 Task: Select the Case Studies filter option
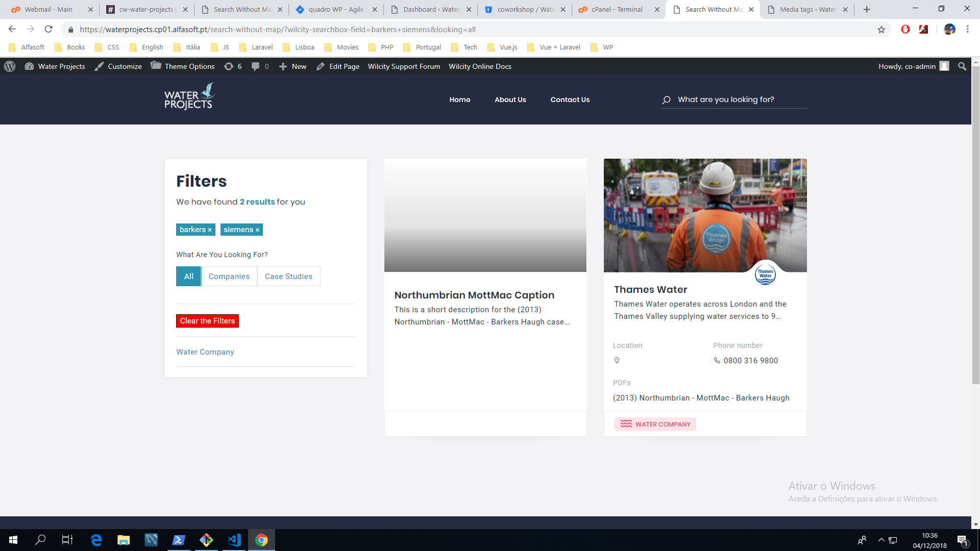tap(288, 277)
